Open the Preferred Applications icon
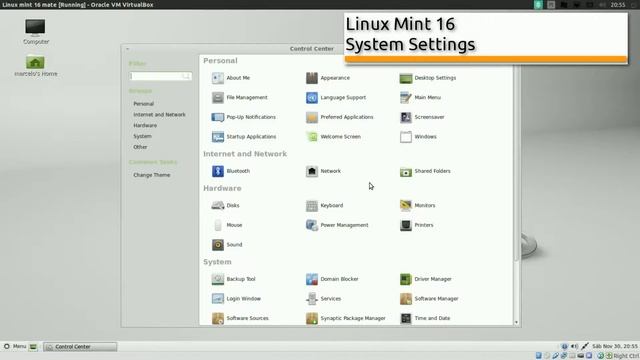This screenshot has width=640, height=360. tap(312, 117)
